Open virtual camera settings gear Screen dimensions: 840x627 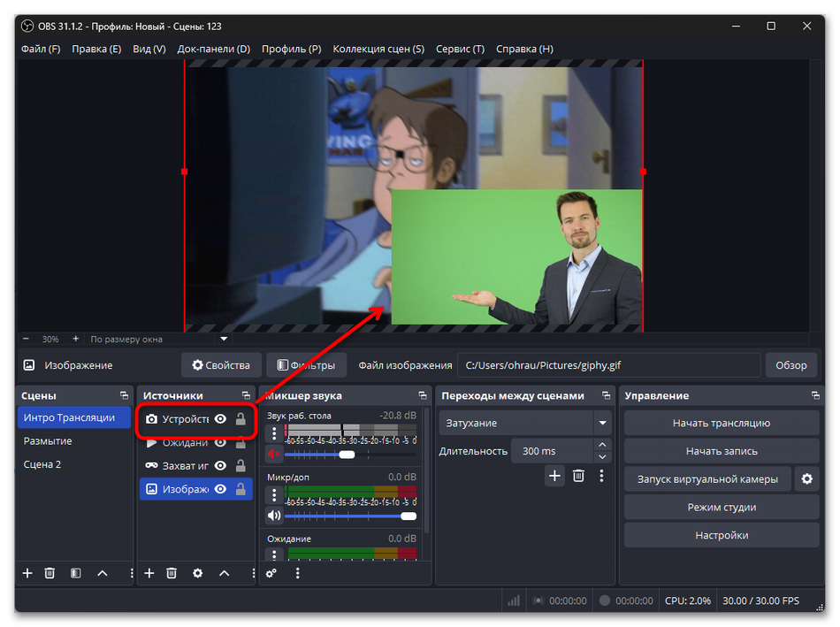pyautogui.click(x=806, y=479)
